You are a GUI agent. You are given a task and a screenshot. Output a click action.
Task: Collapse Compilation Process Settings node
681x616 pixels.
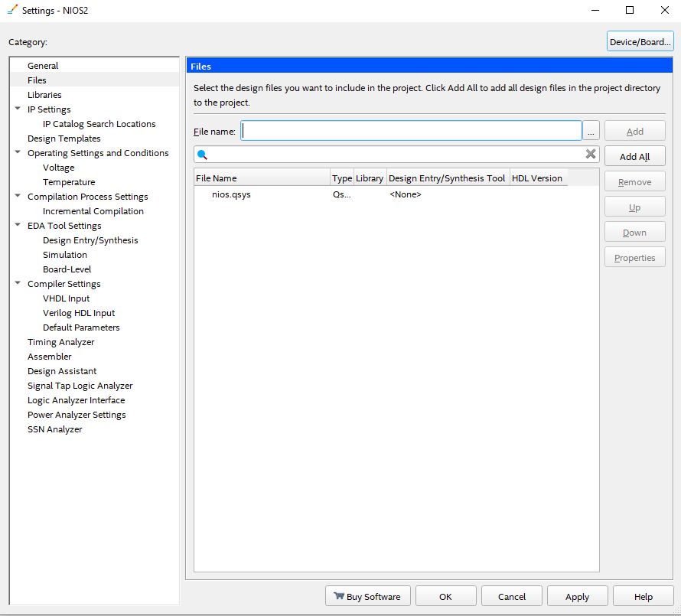click(x=18, y=196)
